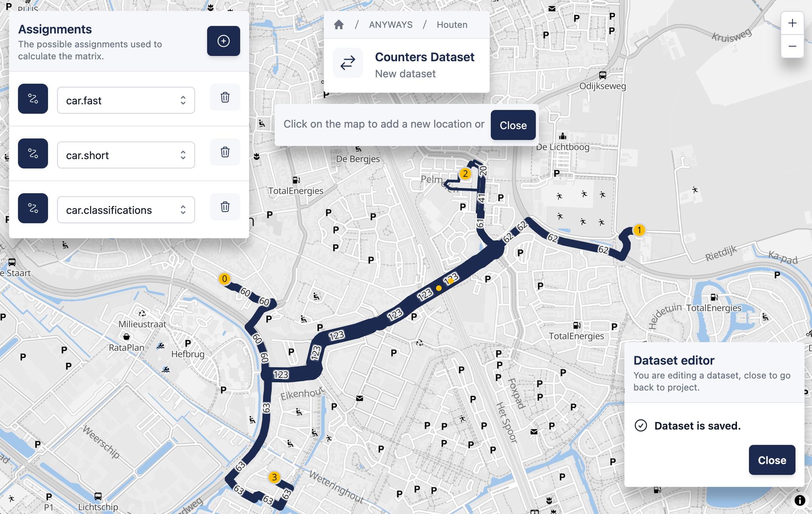The width and height of the screenshot is (812, 514).
Task: Delete the car.classifications assignment with its trash icon
Action: click(224, 207)
